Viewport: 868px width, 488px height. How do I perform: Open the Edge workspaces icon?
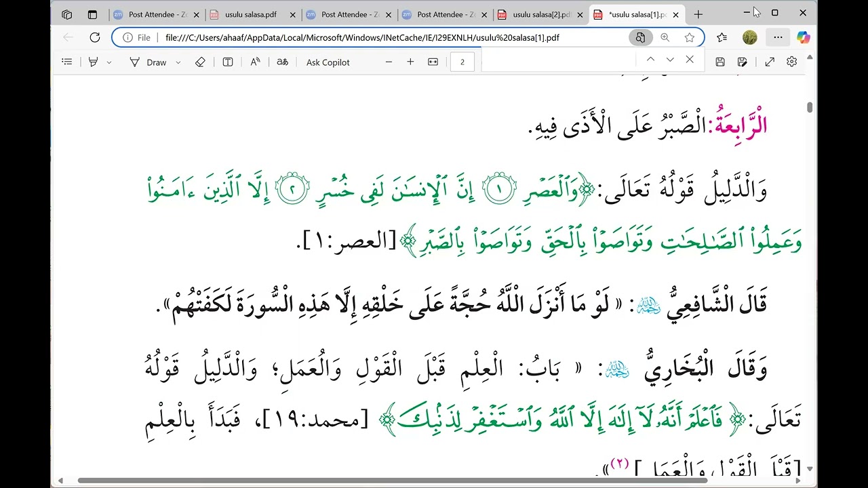click(66, 14)
